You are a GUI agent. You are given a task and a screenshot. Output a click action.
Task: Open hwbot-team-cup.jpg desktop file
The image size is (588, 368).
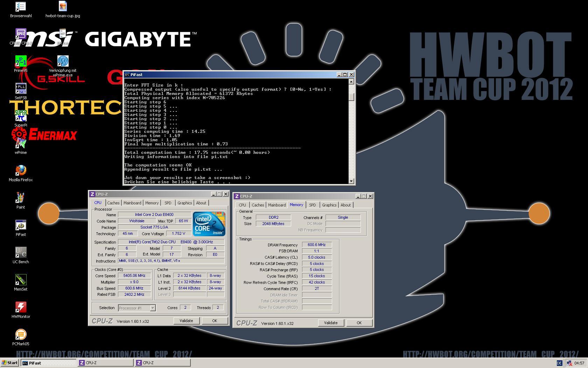point(63,9)
